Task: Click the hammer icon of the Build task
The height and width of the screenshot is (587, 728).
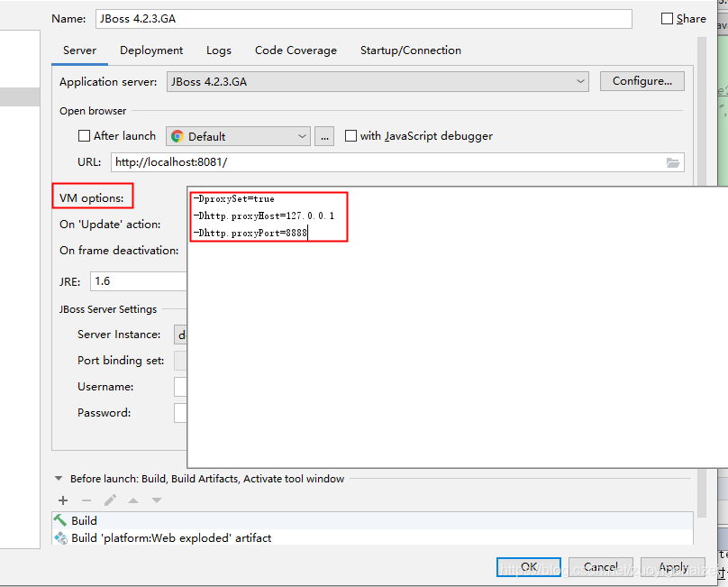Action: pos(60,520)
